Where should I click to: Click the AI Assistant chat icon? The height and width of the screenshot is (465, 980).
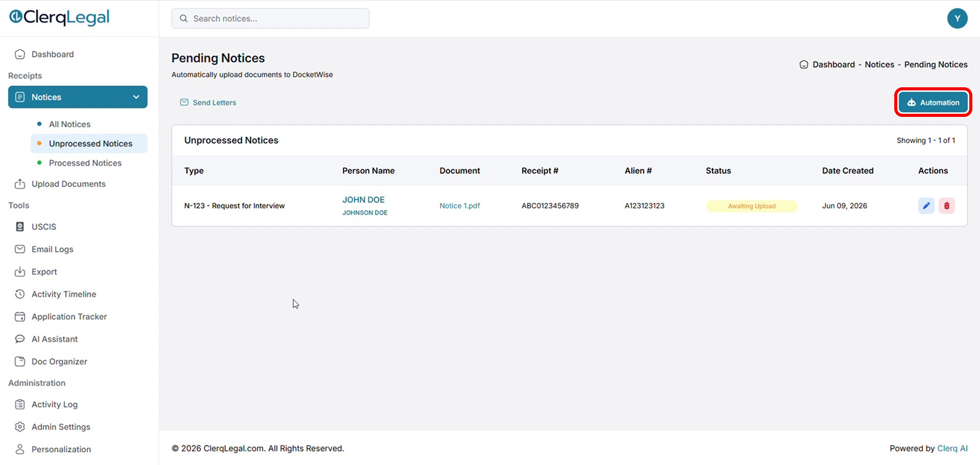[x=20, y=339]
